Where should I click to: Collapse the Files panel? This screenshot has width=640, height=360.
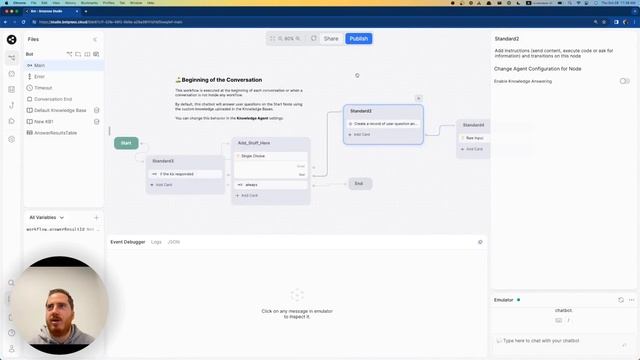pyautogui.click(x=95, y=40)
